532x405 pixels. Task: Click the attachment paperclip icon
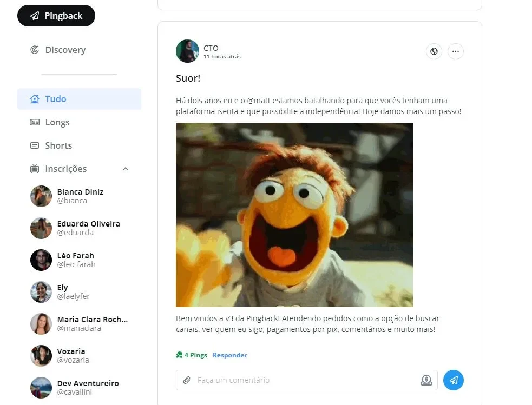[x=187, y=380]
